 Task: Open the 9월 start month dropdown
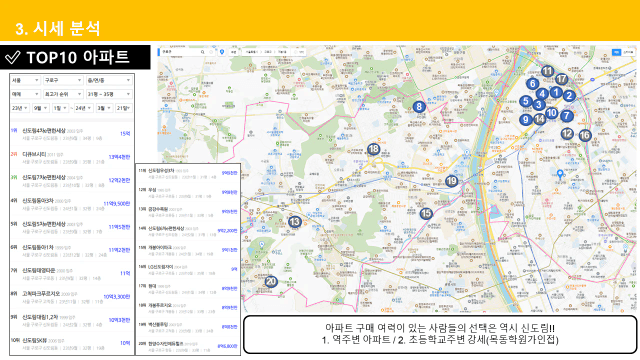pyautogui.click(x=41, y=108)
